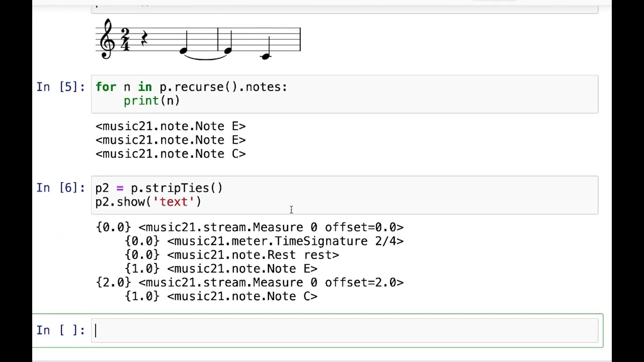Click the '{1.0} music21.note.Note E' output line
Screen dimensions: 644x362
(x=221, y=269)
